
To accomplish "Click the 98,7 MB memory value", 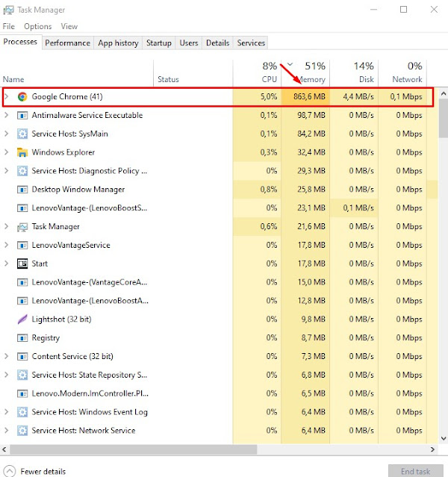I will coord(311,115).
